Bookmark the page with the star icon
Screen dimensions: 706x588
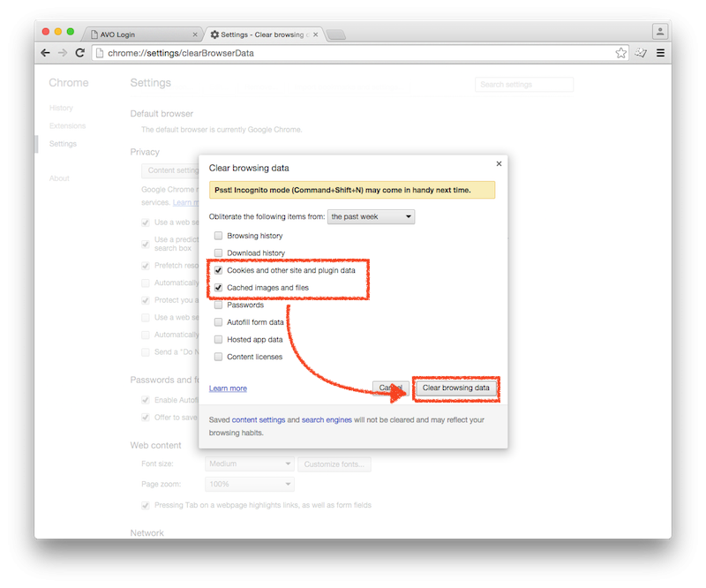click(620, 52)
